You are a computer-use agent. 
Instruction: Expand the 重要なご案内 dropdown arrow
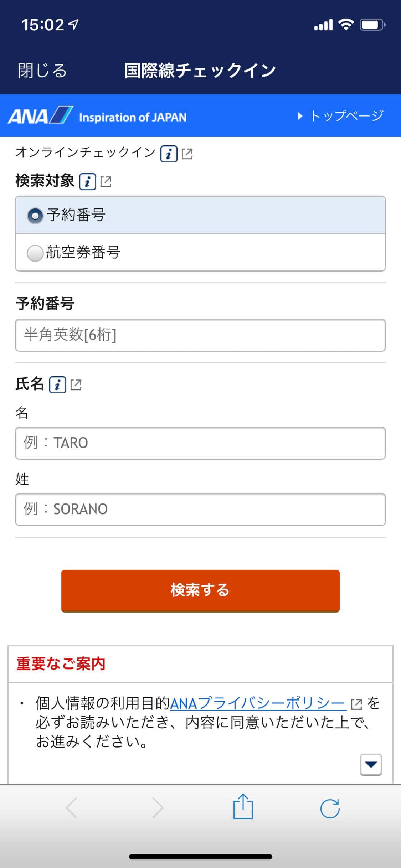pyautogui.click(x=371, y=764)
